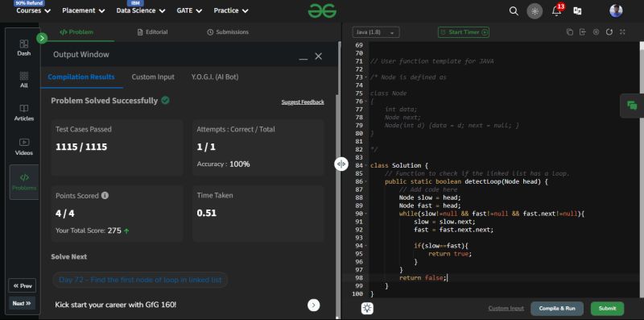Collapse code fold at line 73
This screenshot has width=644, height=320.
pyautogui.click(x=366, y=77)
